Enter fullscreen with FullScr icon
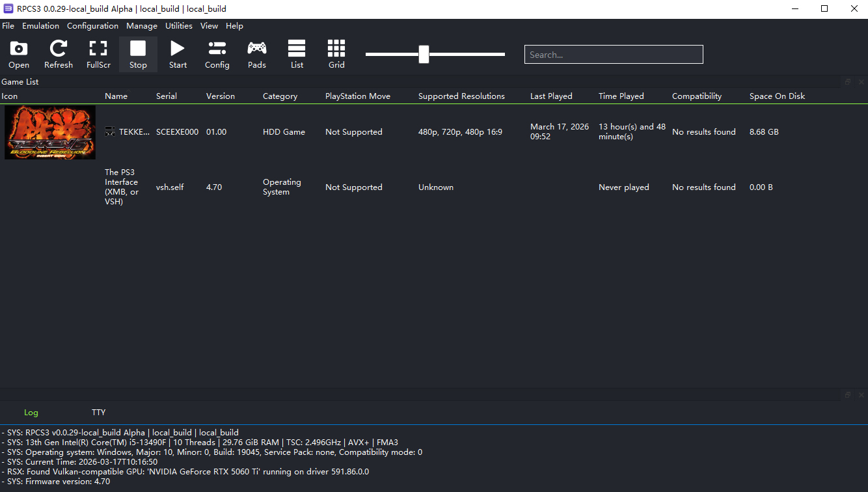The image size is (868, 492). coord(98,54)
